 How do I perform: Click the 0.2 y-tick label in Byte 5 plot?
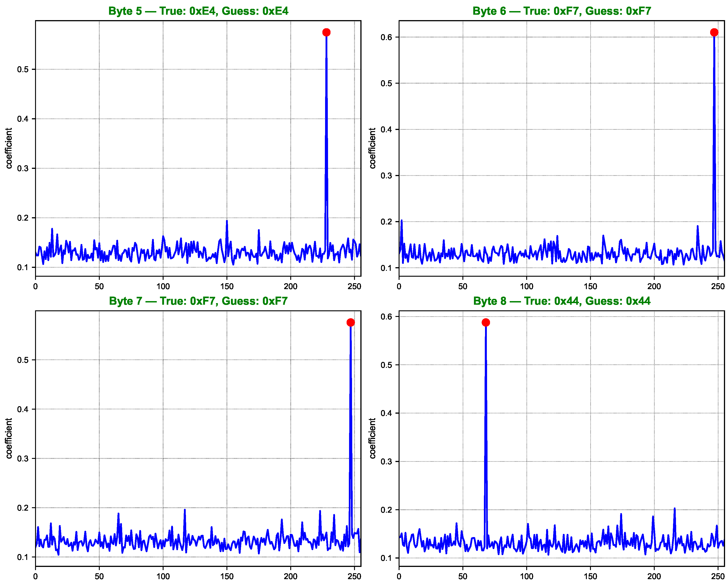coord(23,218)
